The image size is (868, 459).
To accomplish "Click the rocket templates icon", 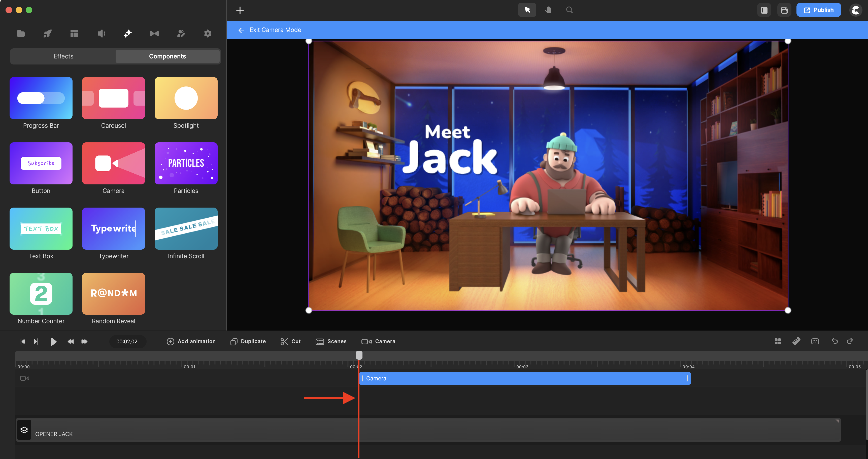I will coord(48,33).
